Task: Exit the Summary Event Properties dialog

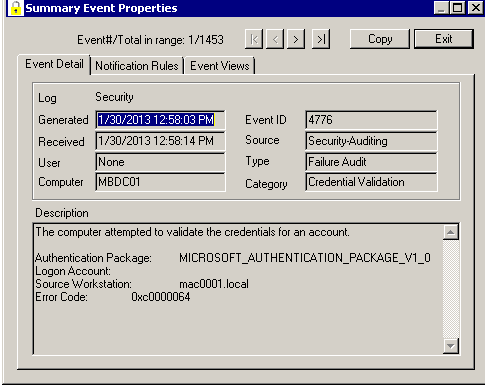Action: (x=444, y=39)
